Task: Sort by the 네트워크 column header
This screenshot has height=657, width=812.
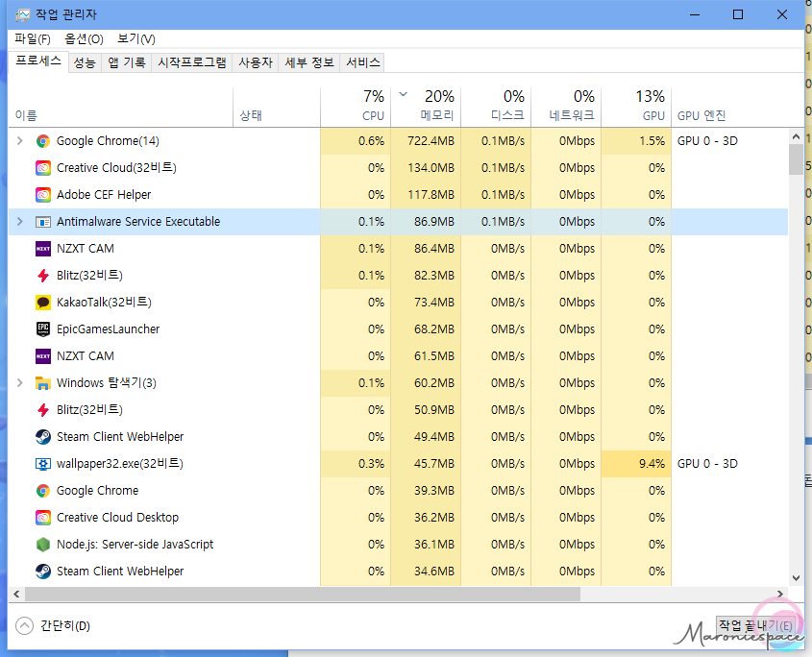Action: pos(566,107)
